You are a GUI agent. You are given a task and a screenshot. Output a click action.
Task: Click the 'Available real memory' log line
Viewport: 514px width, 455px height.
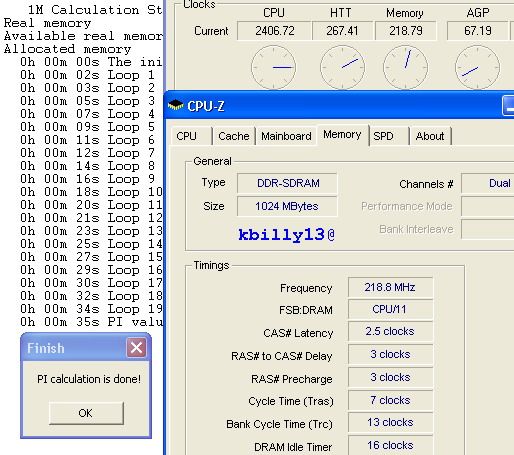pos(83,36)
